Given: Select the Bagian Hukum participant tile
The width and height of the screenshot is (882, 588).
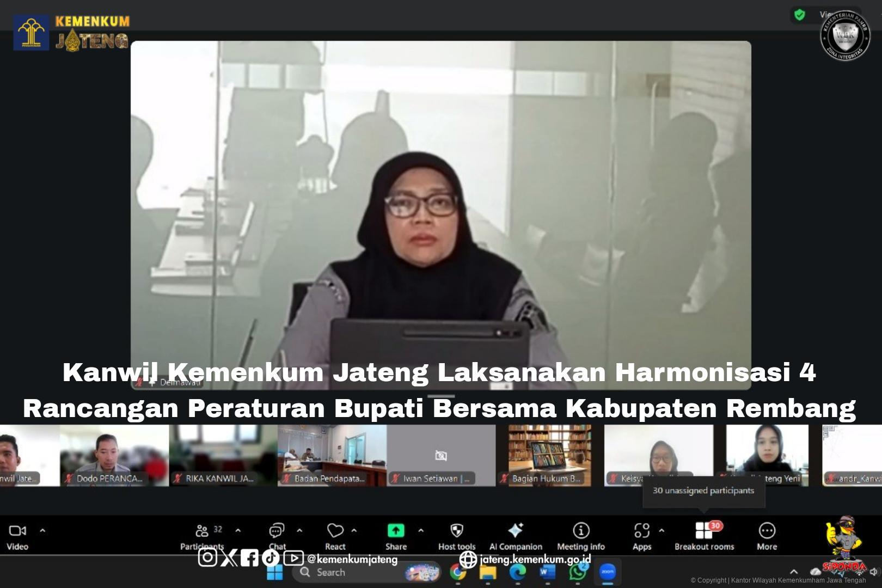Looking at the screenshot, I should coord(549,456).
